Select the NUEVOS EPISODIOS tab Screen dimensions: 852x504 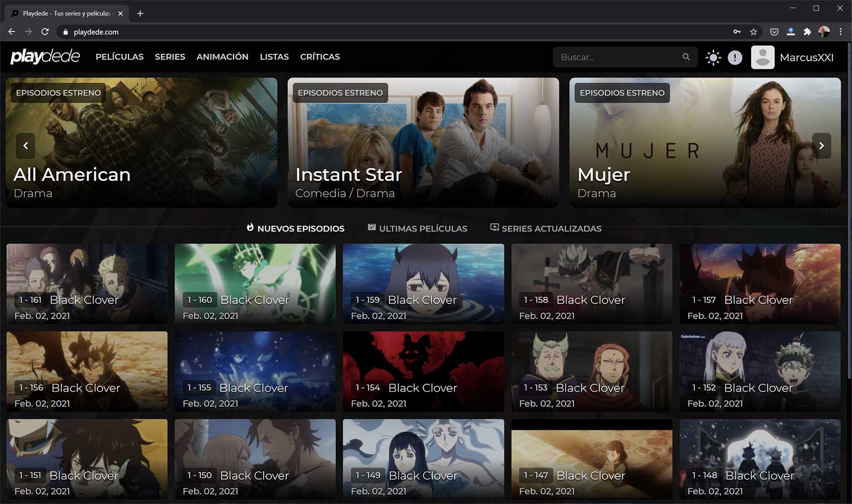point(296,228)
